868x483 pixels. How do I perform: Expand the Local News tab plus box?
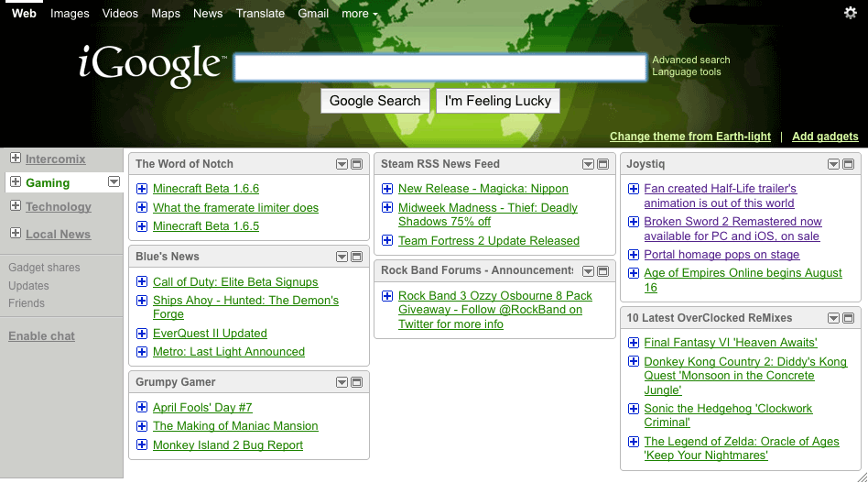[x=16, y=233]
